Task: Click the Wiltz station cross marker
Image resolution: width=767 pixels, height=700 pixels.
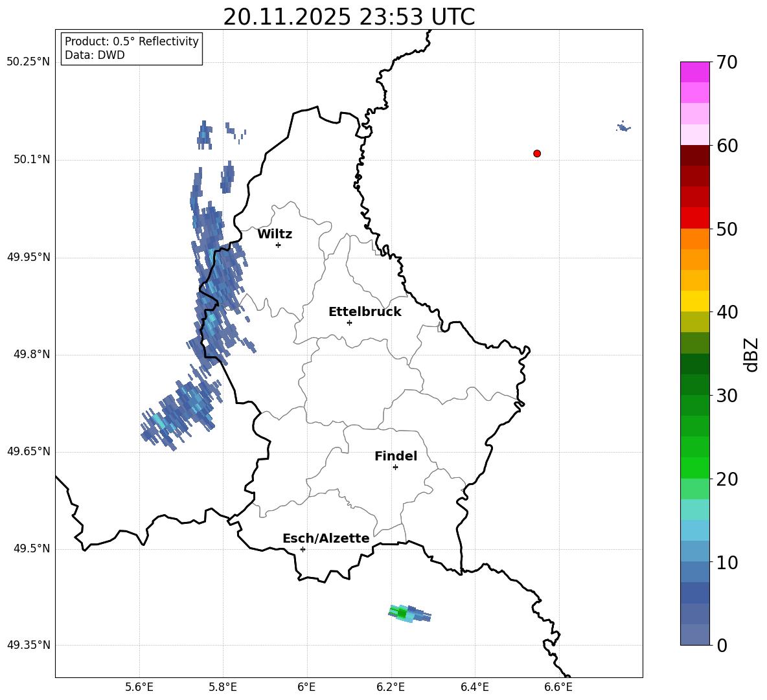Action: (x=278, y=245)
